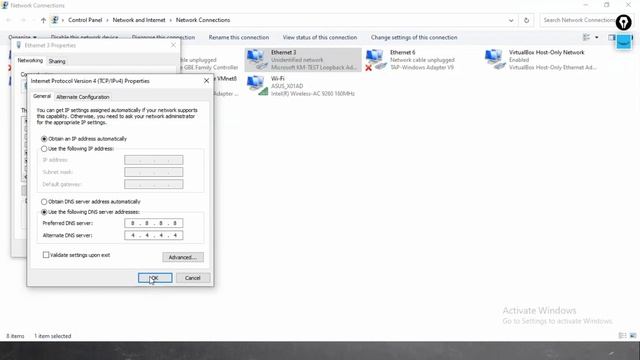Click the address bar control panel icon

pyautogui.click(x=55, y=20)
